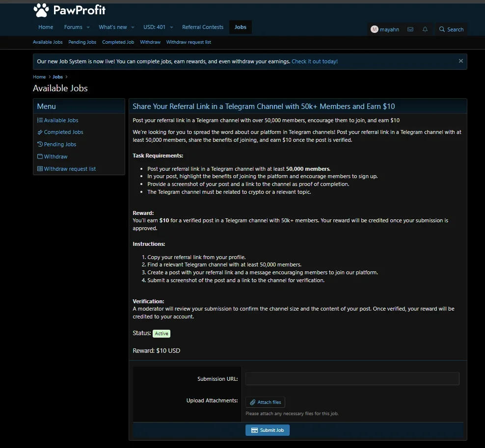Viewport: 485px width, 448px height.
Task: Switch to the Referral Contests tab
Action: (203, 27)
